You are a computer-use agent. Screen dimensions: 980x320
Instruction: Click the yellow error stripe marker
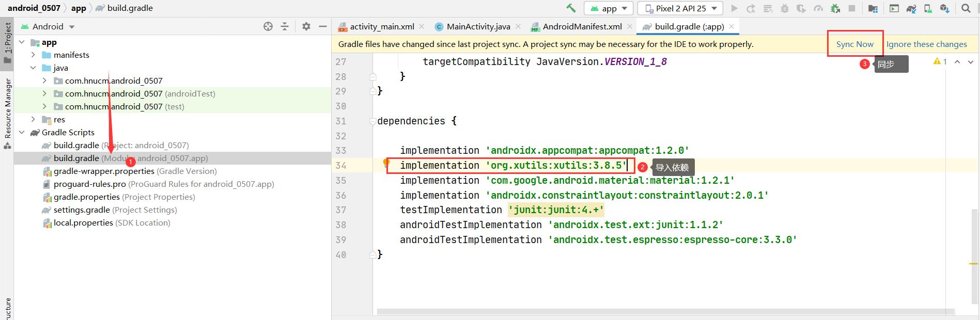tap(974, 264)
